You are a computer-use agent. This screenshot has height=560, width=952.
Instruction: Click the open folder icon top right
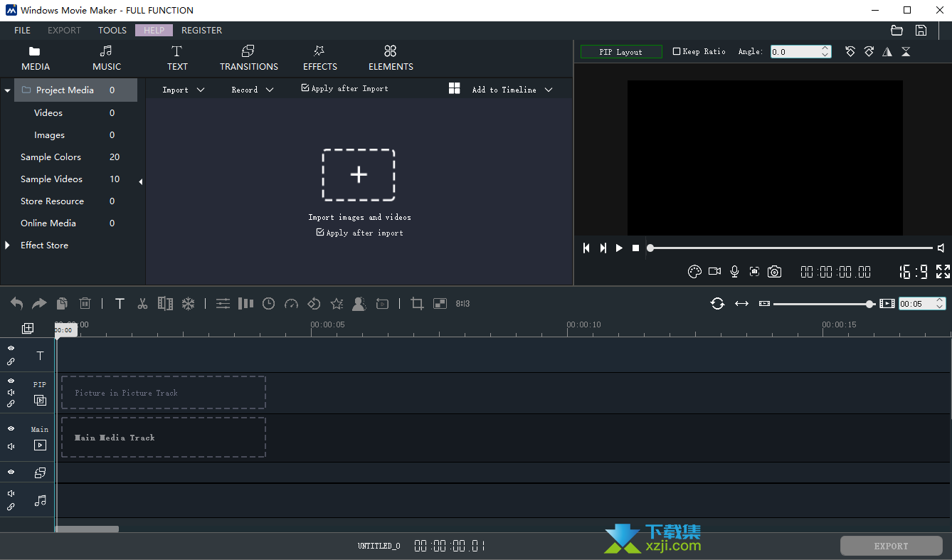[897, 30]
